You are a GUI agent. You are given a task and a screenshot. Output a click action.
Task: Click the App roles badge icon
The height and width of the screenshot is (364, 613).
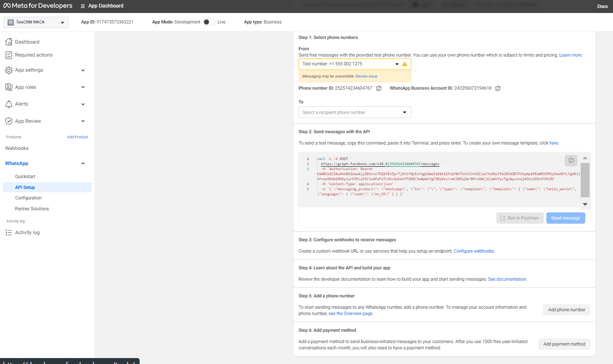click(x=9, y=87)
